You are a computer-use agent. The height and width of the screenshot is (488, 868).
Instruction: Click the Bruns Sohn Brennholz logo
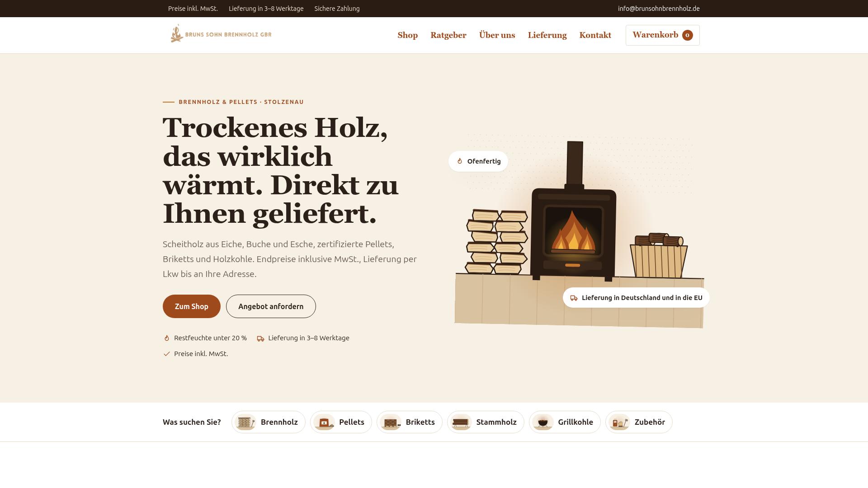tap(220, 34)
